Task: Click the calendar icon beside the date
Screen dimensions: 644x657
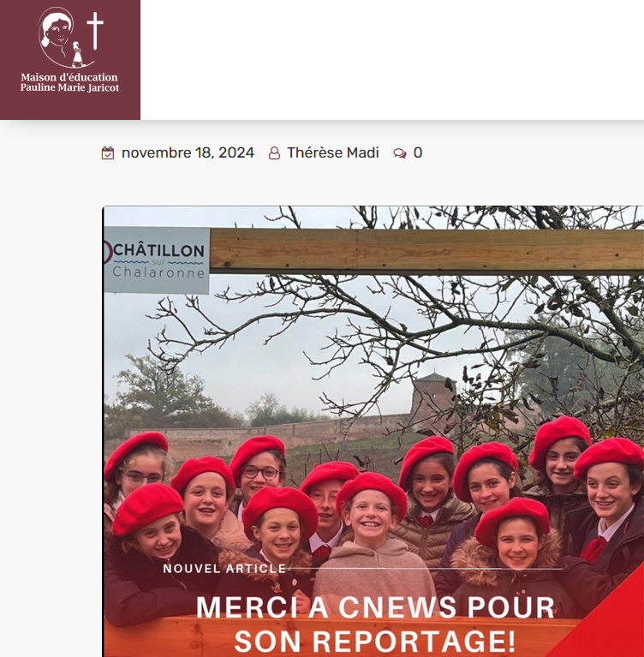Action: (x=108, y=153)
